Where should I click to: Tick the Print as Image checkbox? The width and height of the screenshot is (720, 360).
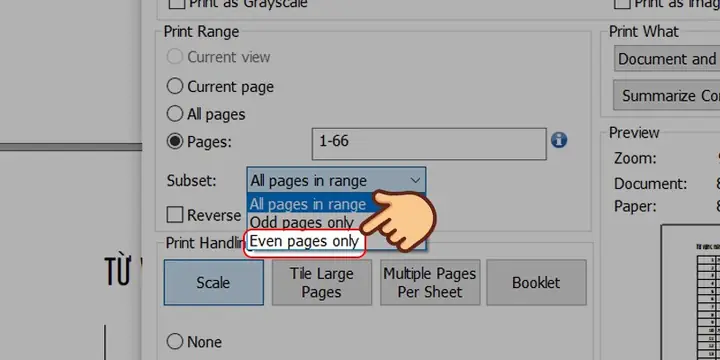coord(622,4)
